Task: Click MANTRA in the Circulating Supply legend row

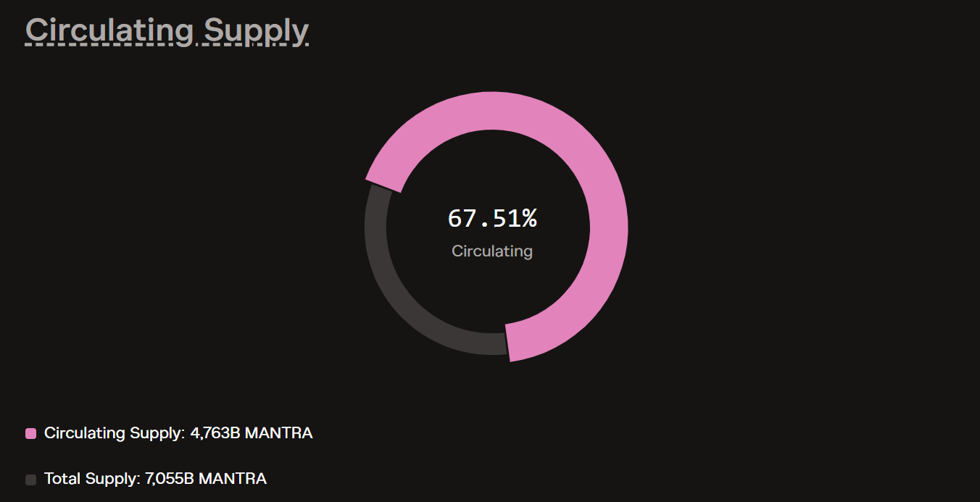Action: pyautogui.click(x=278, y=433)
